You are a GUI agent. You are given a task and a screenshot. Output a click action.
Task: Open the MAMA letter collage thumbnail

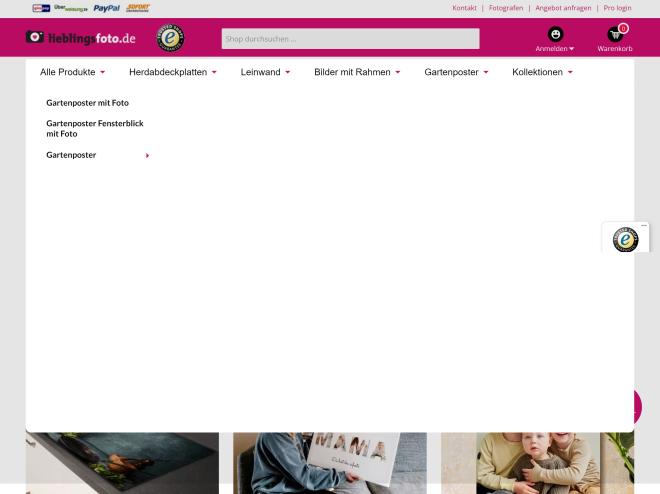[330, 463]
